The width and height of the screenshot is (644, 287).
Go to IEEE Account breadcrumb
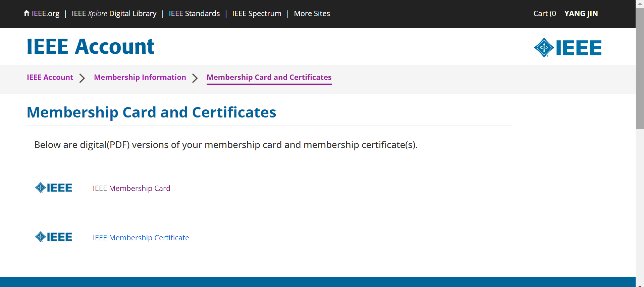point(50,77)
